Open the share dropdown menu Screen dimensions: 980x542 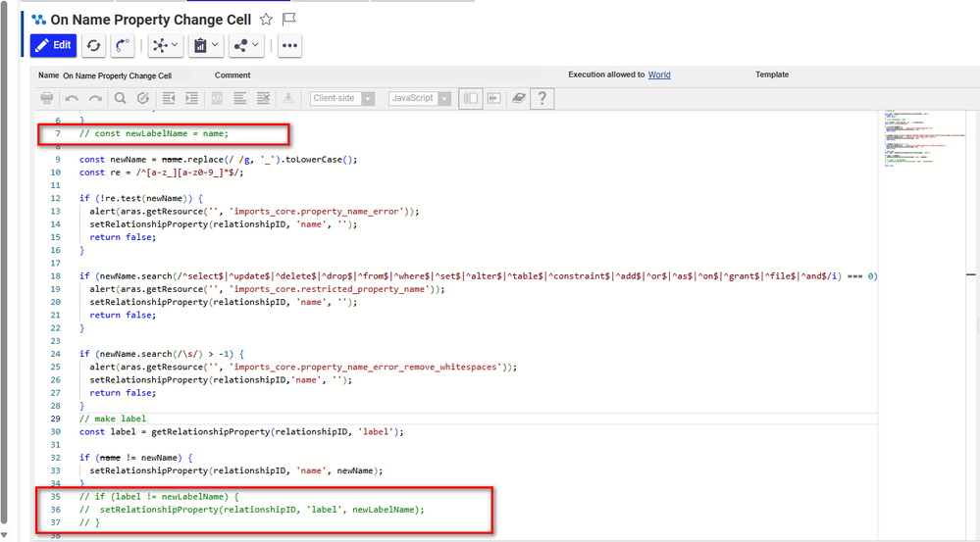point(245,45)
